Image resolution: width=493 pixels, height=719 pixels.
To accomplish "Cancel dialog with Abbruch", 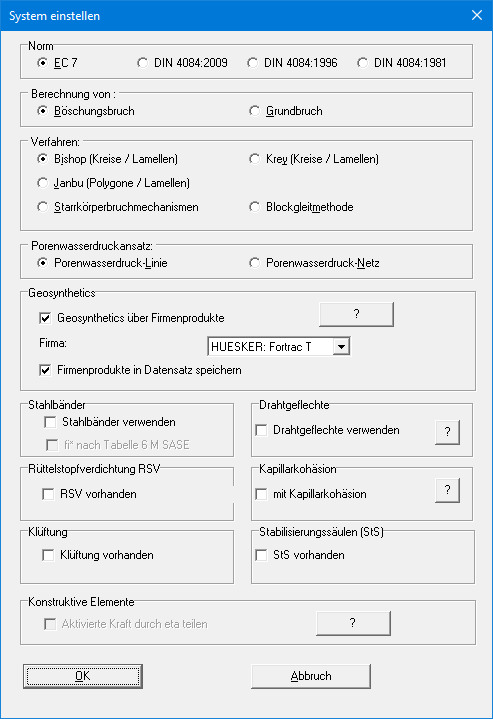I will click(x=311, y=676).
